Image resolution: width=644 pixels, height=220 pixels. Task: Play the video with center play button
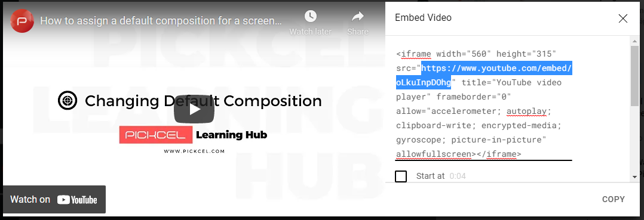tap(194, 109)
